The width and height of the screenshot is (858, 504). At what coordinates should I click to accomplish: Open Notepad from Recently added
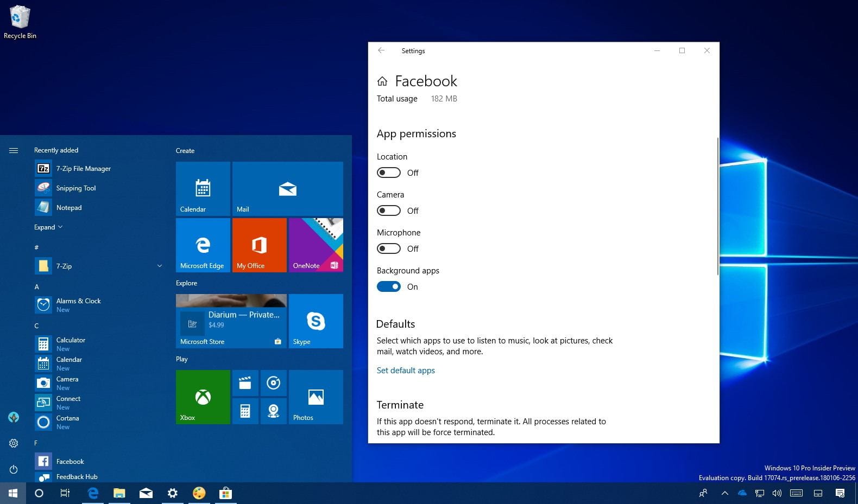99,208
